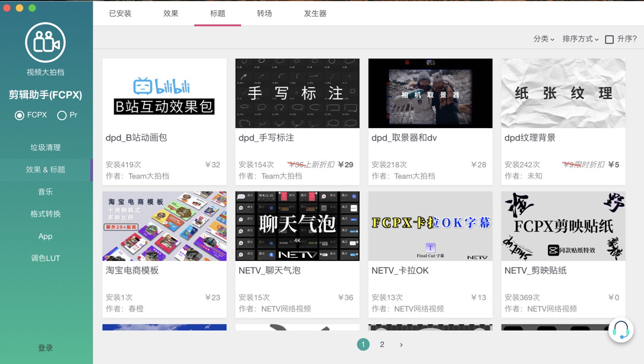Click the ¥23 price on 淘宝电商模板
The image size is (644, 364).
tap(212, 298)
